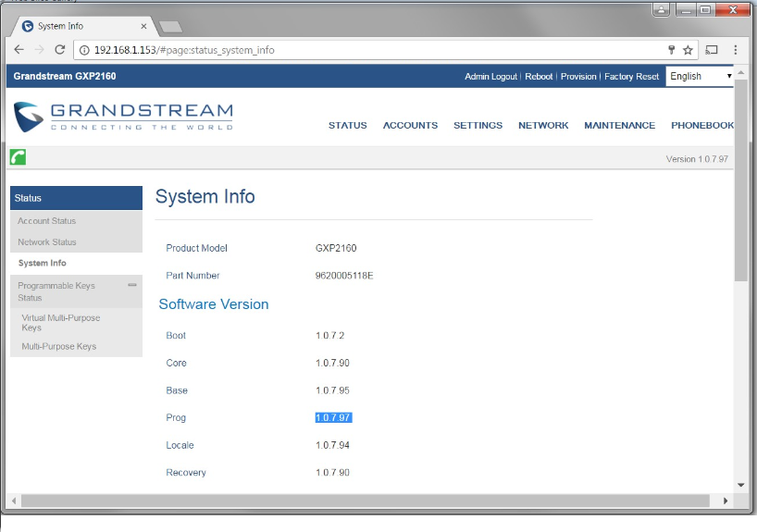This screenshot has height=532, width=757.
Task: Click Boot version 1.0.7.2
Action: pyautogui.click(x=329, y=336)
